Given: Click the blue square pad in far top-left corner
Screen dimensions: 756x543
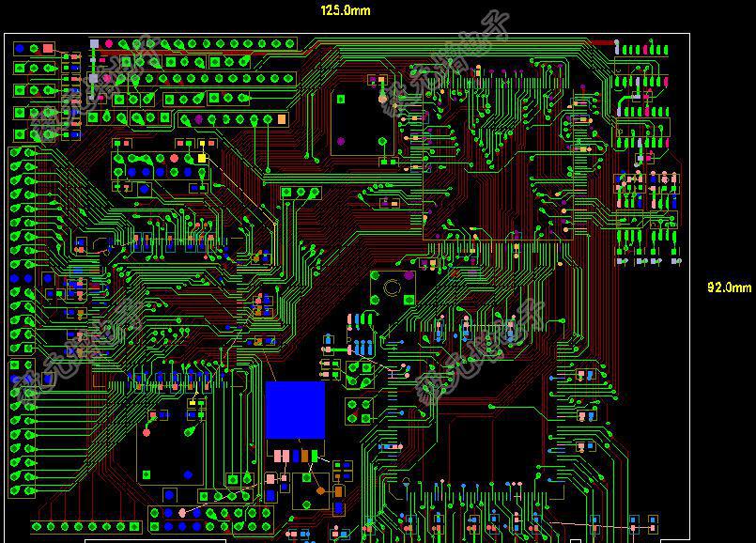Looking at the screenshot, I should coord(19,47).
